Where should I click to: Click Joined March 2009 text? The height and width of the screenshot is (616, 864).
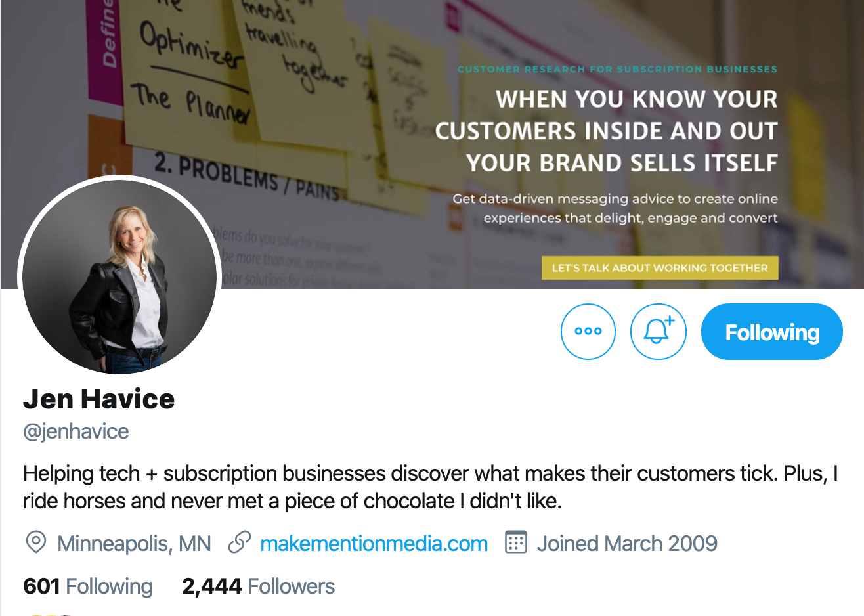pos(626,543)
